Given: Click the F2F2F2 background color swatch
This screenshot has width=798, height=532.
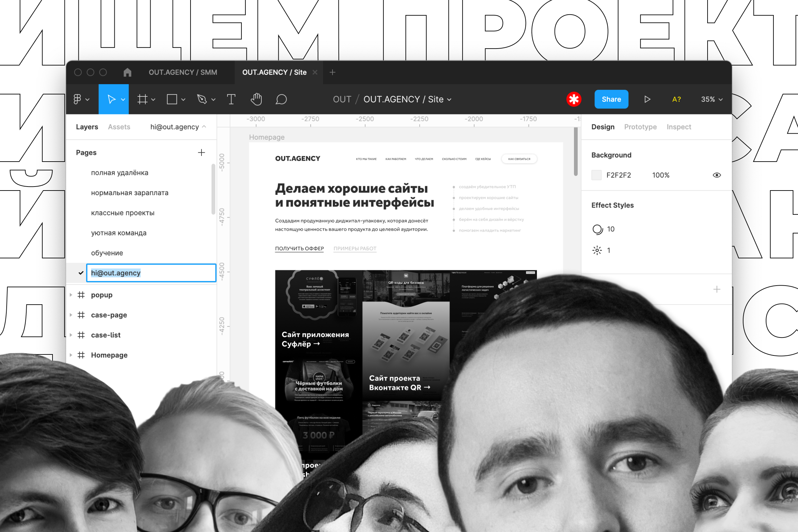Looking at the screenshot, I should coord(597,175).
